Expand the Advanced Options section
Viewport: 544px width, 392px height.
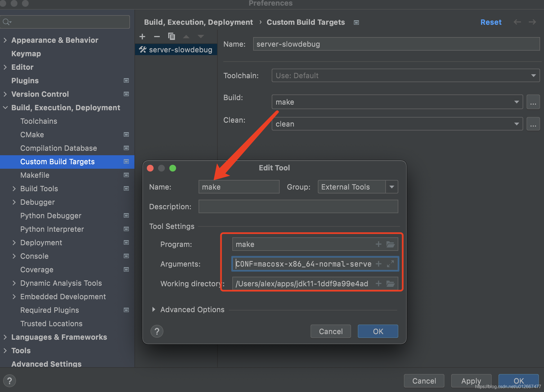154,310
